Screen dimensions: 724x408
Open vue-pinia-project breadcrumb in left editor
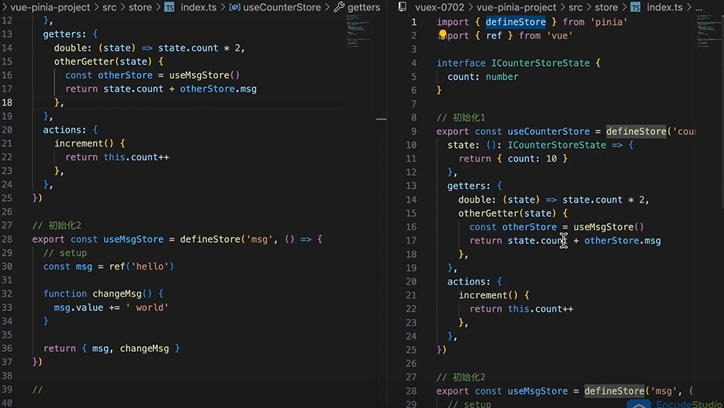(50, 7)
